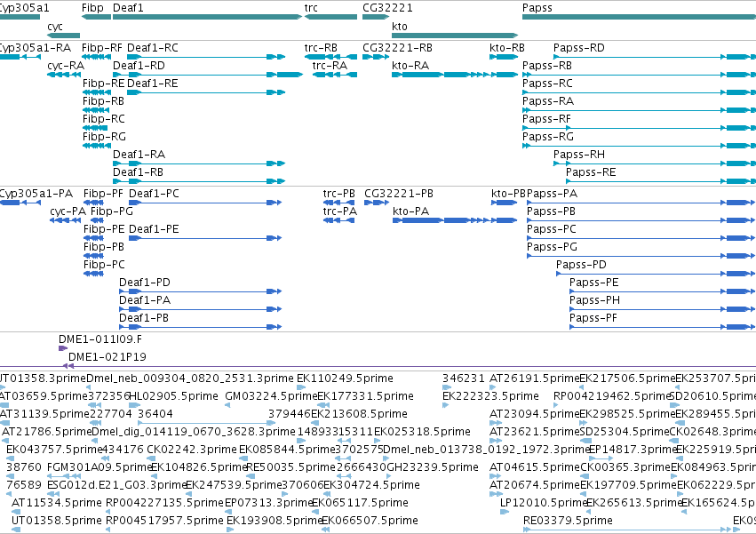Click EST LP12010.5prime label
The image size is (756, 534).
(544, 503)
